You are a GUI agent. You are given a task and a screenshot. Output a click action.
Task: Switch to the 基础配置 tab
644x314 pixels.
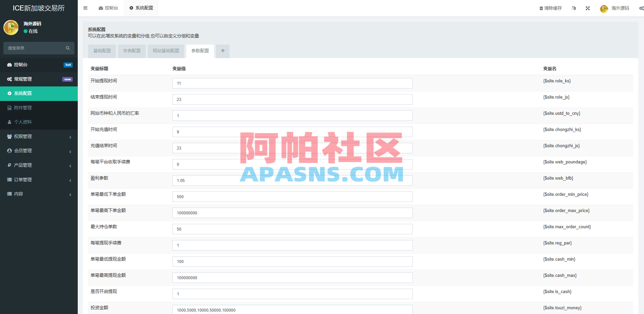point(101,51)
